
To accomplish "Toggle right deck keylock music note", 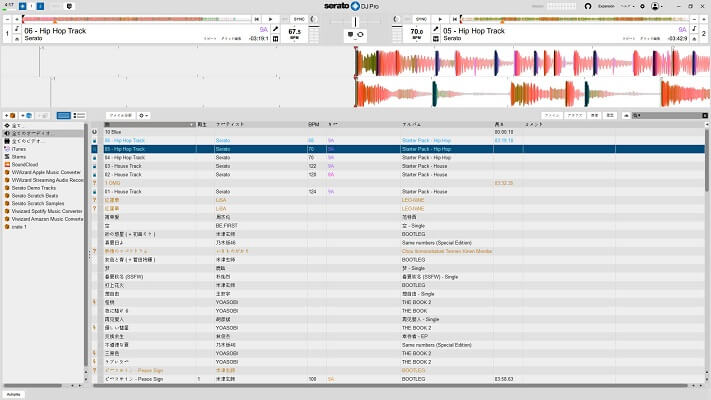I will [x=694, y=29].
